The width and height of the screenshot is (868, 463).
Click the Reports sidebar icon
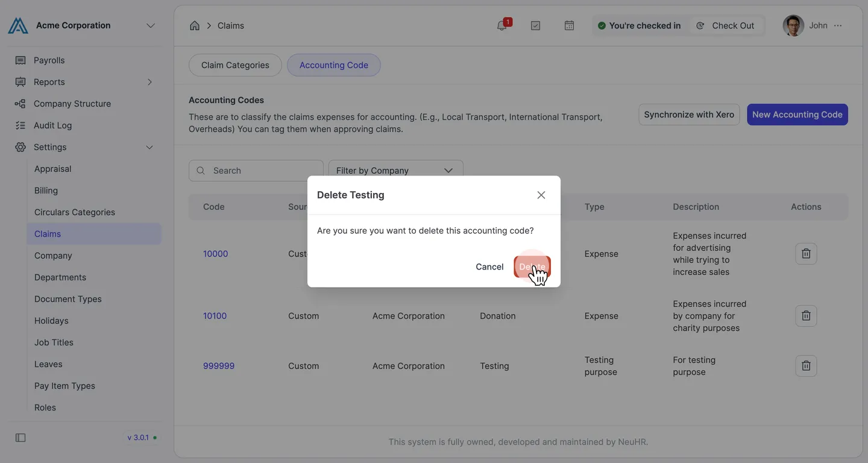20,82
